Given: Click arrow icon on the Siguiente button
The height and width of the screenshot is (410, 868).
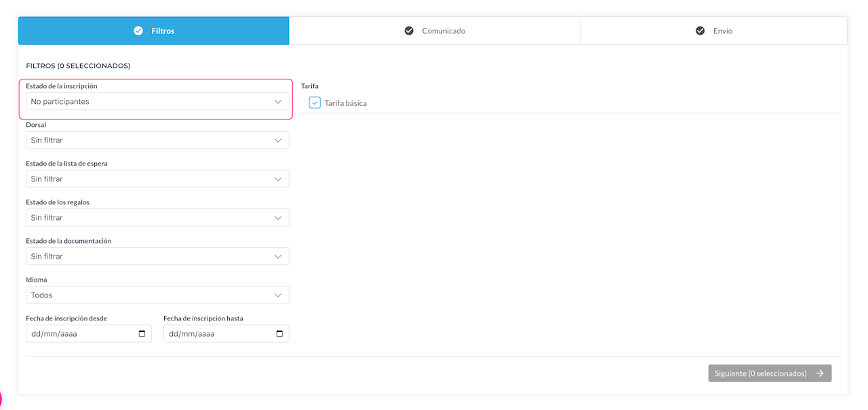Looking at the screenshot, I should click(x=820, y=373).
